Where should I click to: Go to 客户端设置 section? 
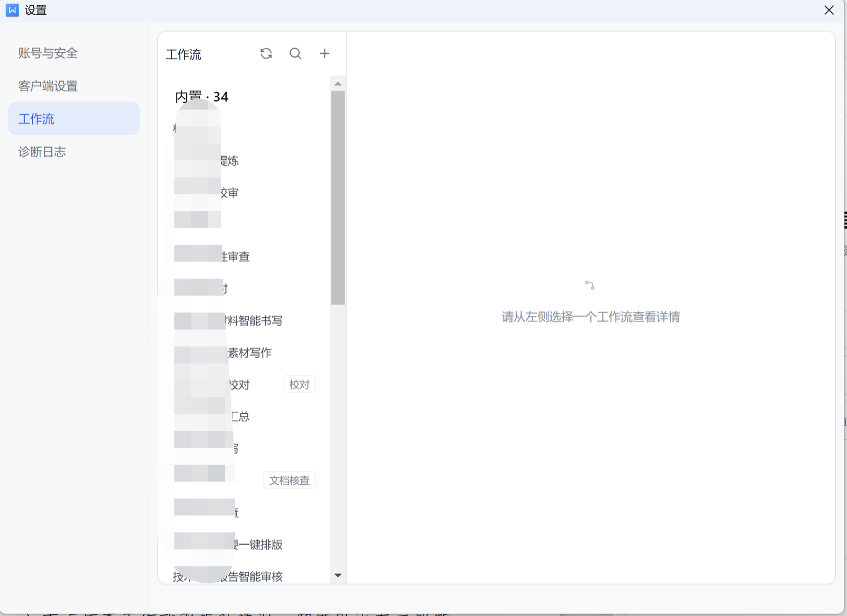pyautogui.click(x=74, y=86)
